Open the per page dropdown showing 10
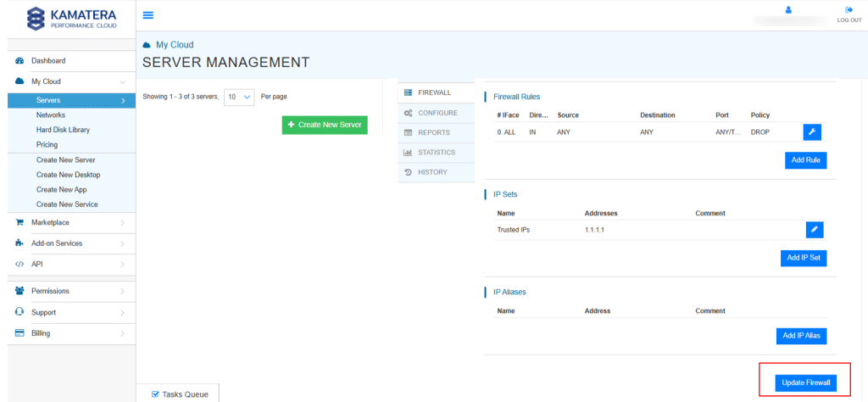 (x=238, y=97)
